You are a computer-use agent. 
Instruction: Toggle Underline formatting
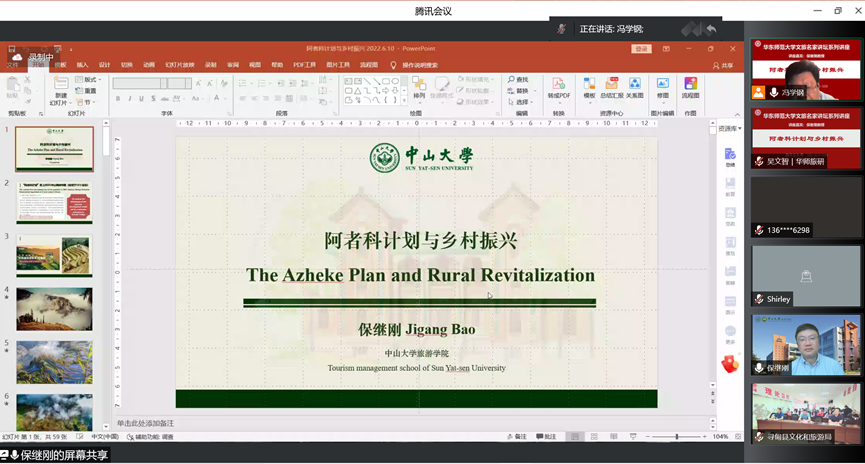(x=141, y=98)
